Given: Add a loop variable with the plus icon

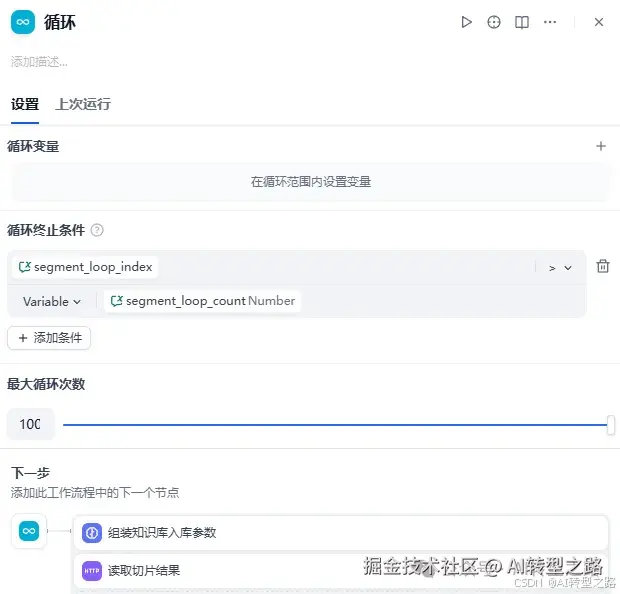Looking at the screenshot, I should [601, 146].
